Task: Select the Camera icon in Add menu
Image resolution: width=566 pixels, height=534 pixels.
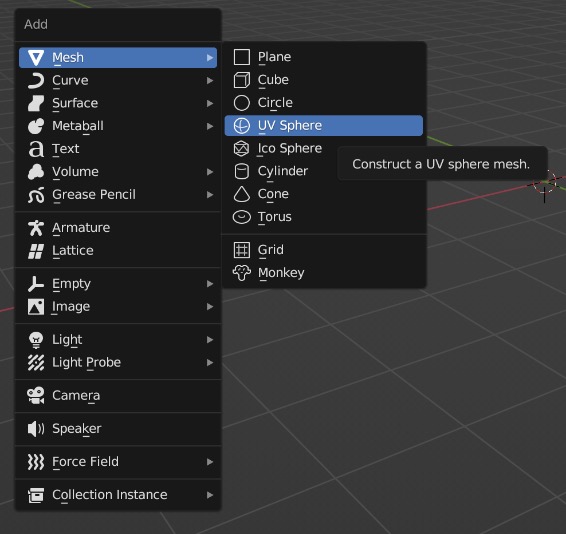Action: click(36, 395)
